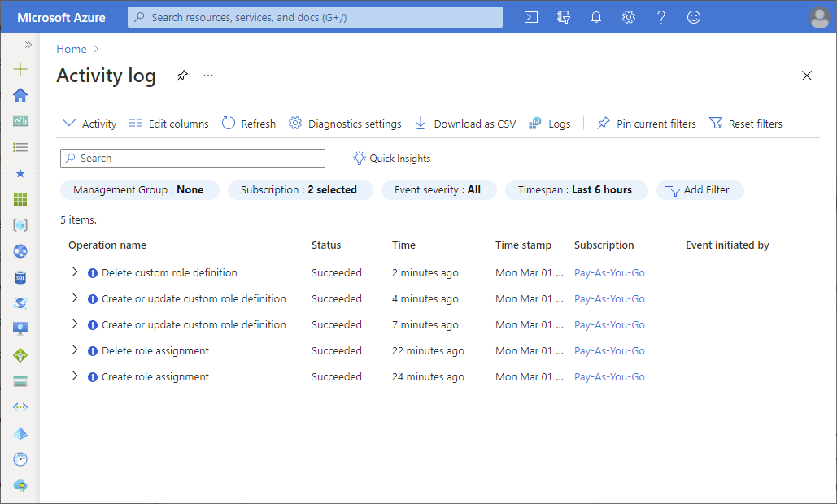Open Logs from the toolbar

click(549, 124)
